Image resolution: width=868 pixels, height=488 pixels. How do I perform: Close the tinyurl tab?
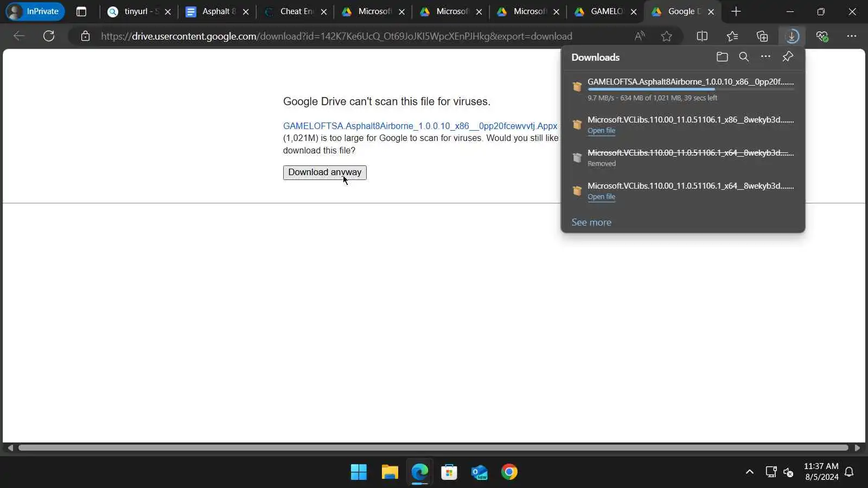168,11
